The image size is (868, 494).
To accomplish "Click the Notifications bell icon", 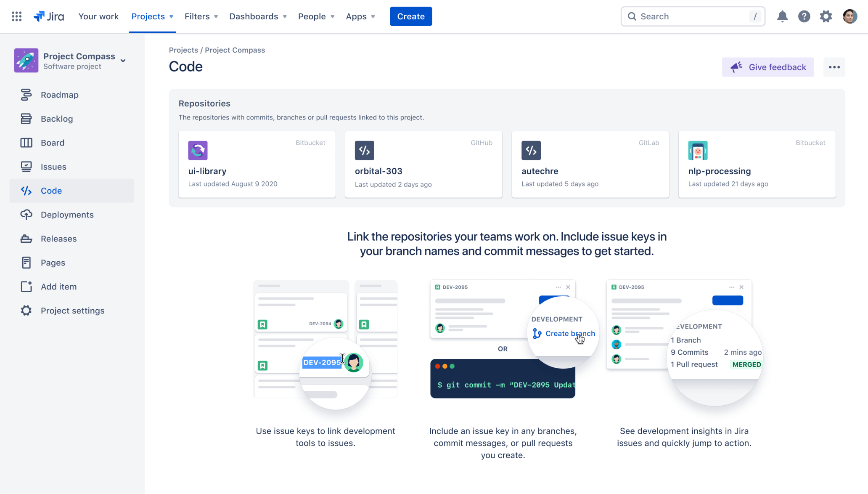I will 782,16.
